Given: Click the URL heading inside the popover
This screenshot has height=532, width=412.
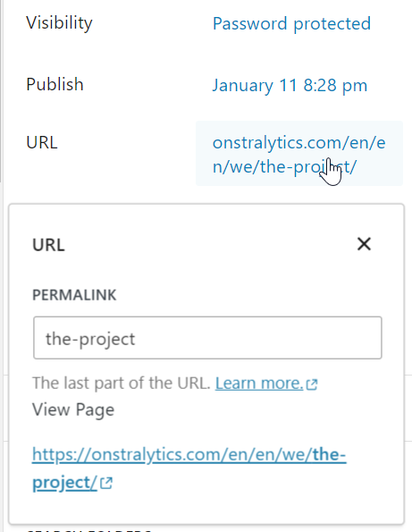Looking at the screenshot, I should [48, 245].
